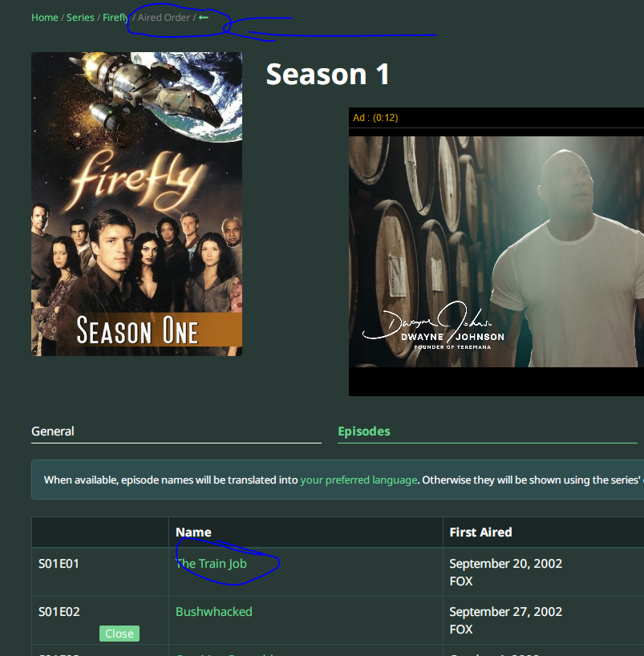Switch to the General tab
Image resolution: width=644 pixels, height=656 pixels.
pyautogui.click(x=53, y=431)
